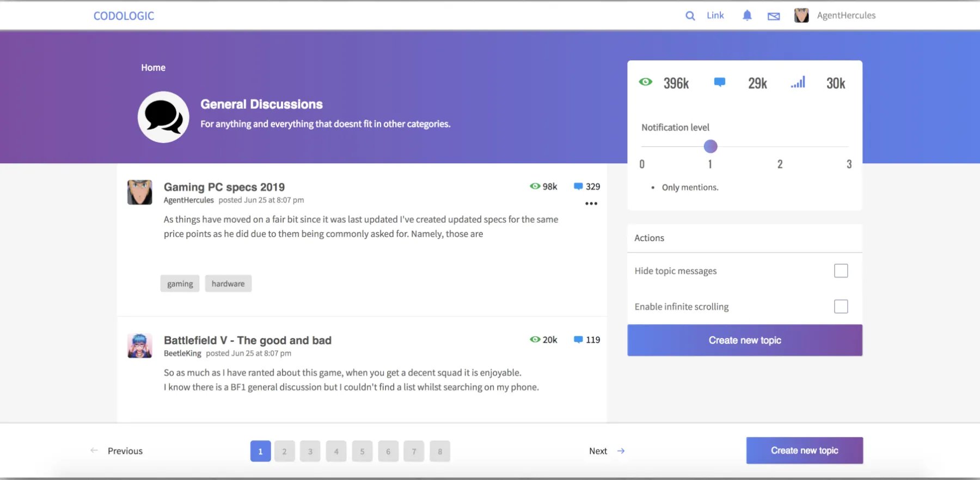The height and width of the screenshot is (480, 980).
Task: Click the views eye icon beside 396k
Action: (x=645, y=82)
